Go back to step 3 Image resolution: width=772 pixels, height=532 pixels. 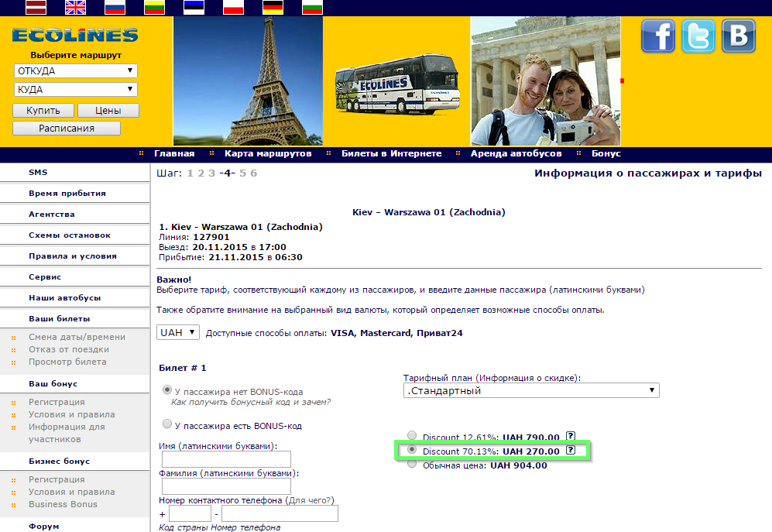tap(211, 173)
